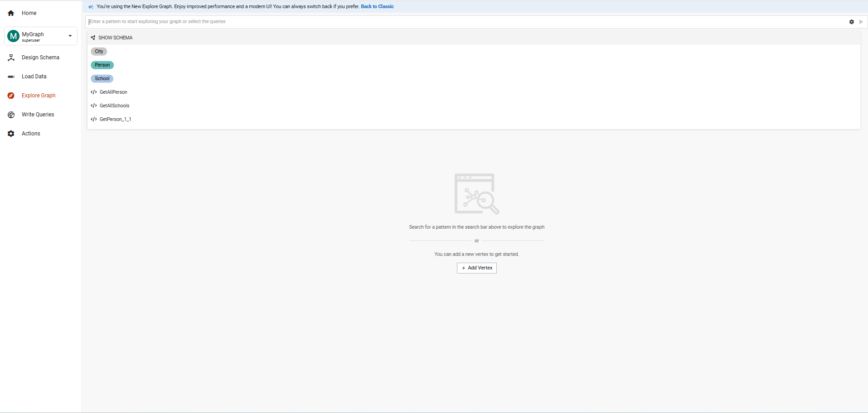868x413 pixels.
Task: Open search settings gear icon
Action: (852, 22)
